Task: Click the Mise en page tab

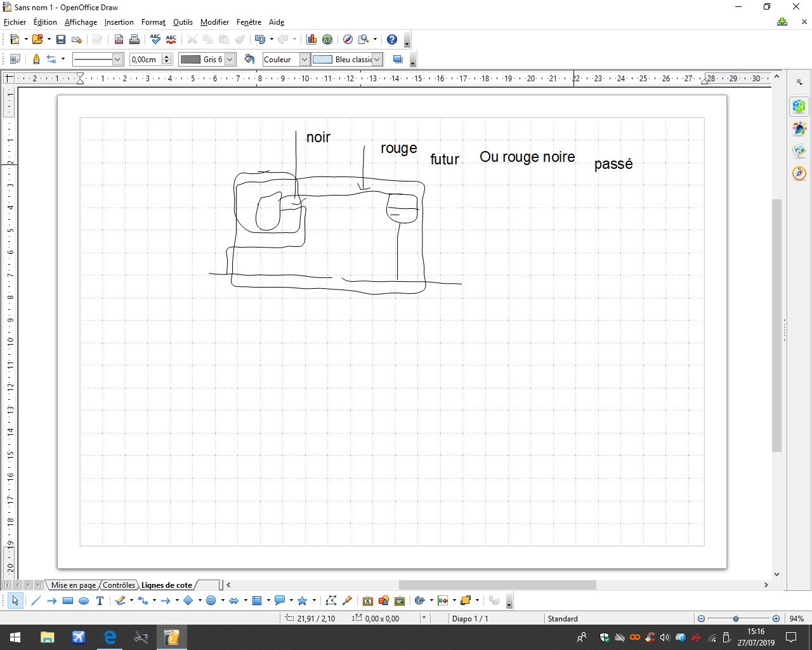Action: coord(74,585)
